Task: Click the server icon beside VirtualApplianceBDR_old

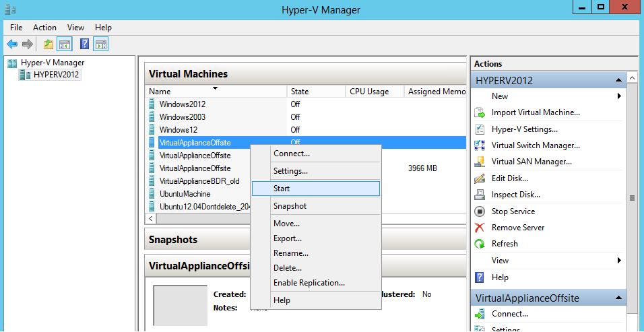Action: (x=152, y=181)
